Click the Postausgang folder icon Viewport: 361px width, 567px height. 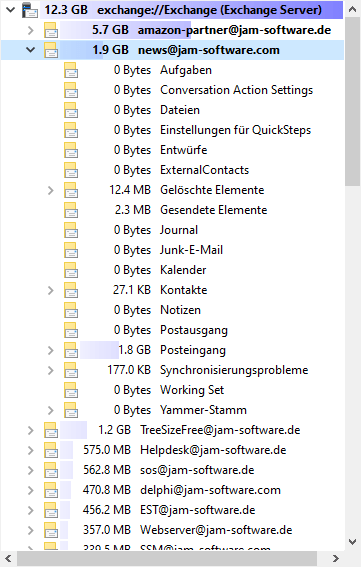[x=71, y=330]
